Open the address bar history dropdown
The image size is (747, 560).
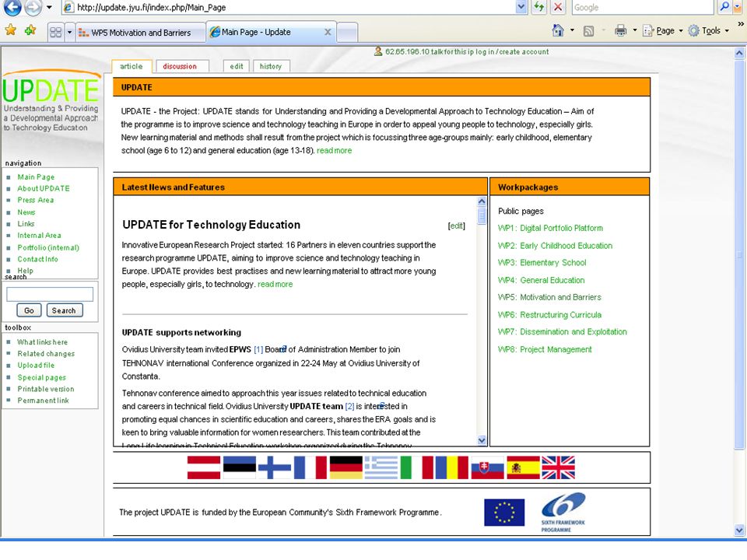tap(521, 7)
